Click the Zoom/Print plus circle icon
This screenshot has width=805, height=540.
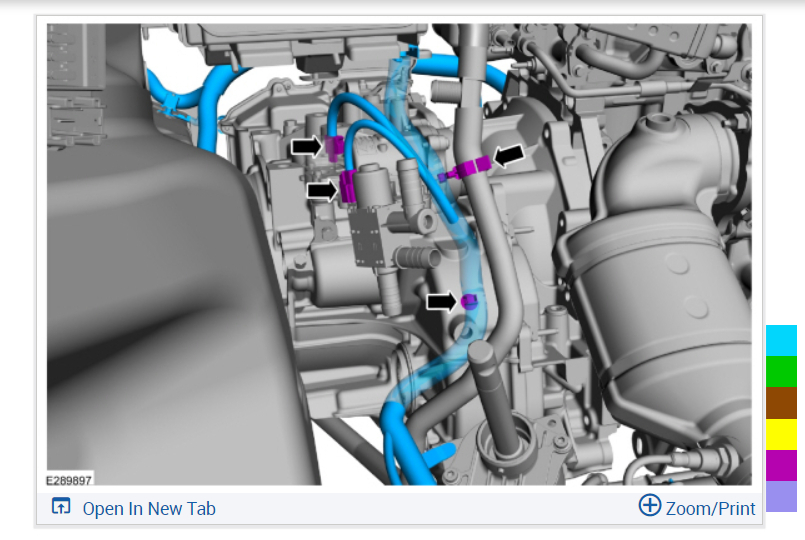coord(649,505)
